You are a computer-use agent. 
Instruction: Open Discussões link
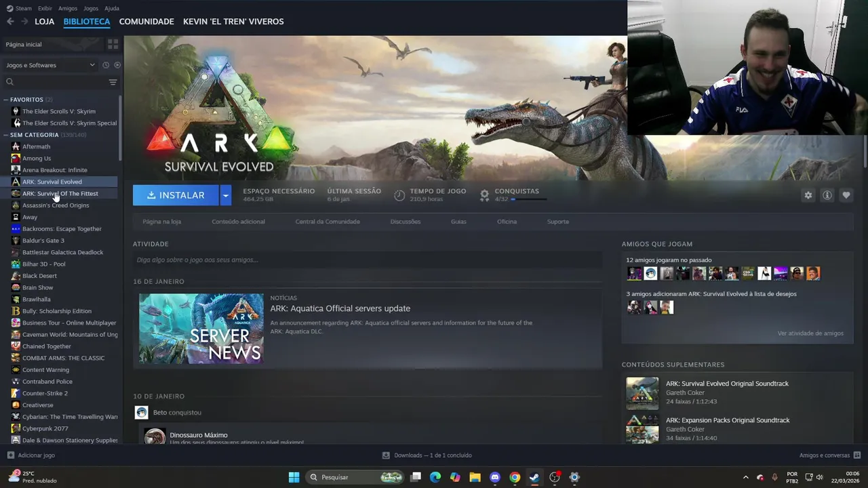pos(406,222)
